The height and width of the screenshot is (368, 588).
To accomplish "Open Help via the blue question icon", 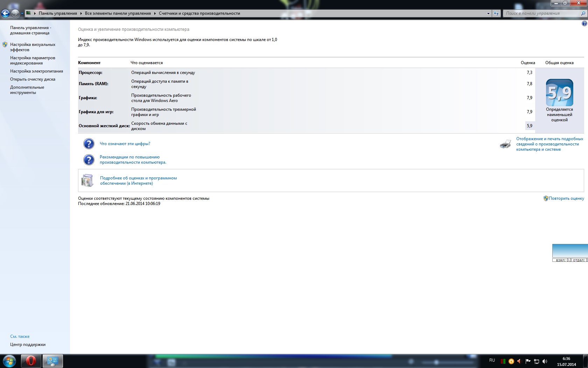I will (x=584, y=23).
